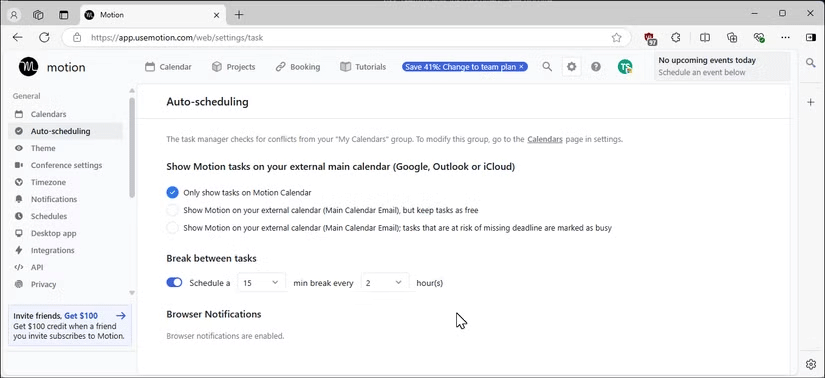Viewport: 825px width, 378px height.
Task: Open the Edge sidebar settings gear
Action: tap(810, 364)
